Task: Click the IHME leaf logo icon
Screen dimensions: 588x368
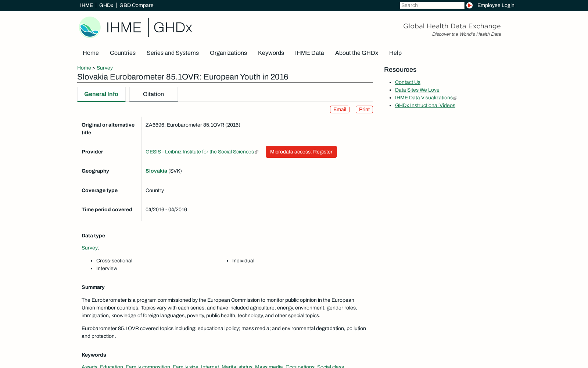Action: pos(90,27)
